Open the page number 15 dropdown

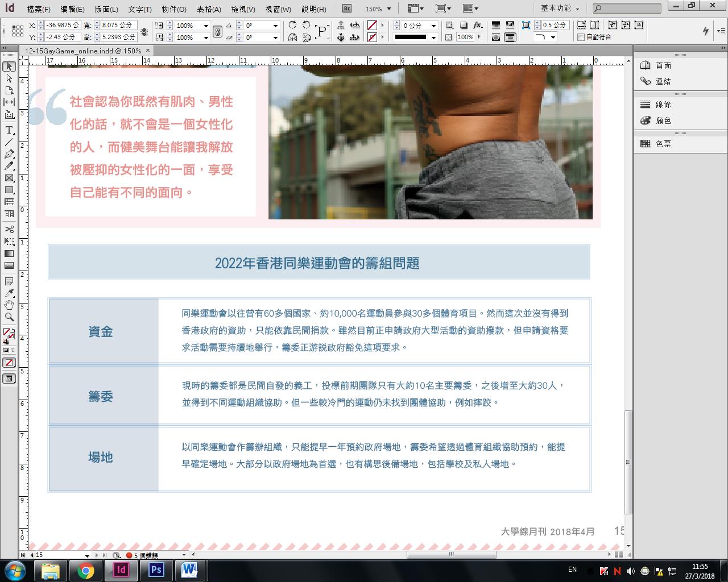[87, 555]
